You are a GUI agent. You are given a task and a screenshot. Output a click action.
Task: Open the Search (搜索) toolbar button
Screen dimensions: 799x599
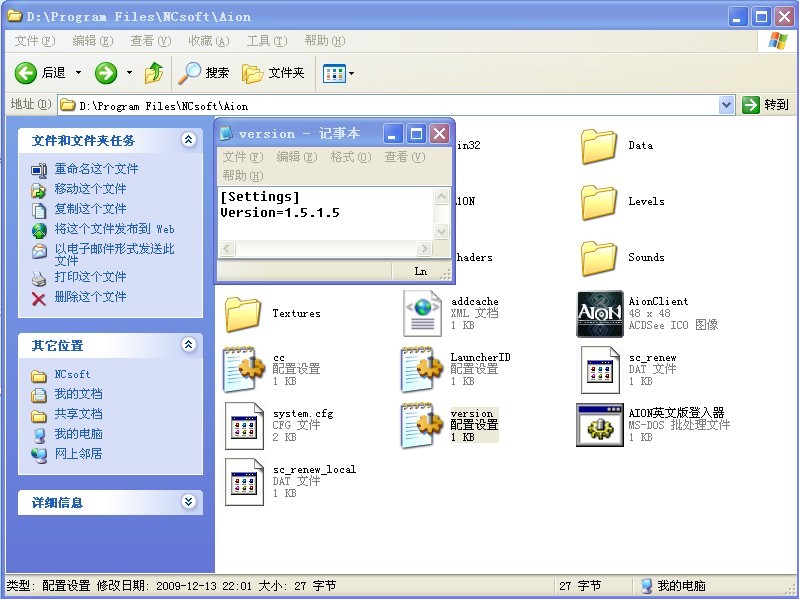click(x=205, y=73)
